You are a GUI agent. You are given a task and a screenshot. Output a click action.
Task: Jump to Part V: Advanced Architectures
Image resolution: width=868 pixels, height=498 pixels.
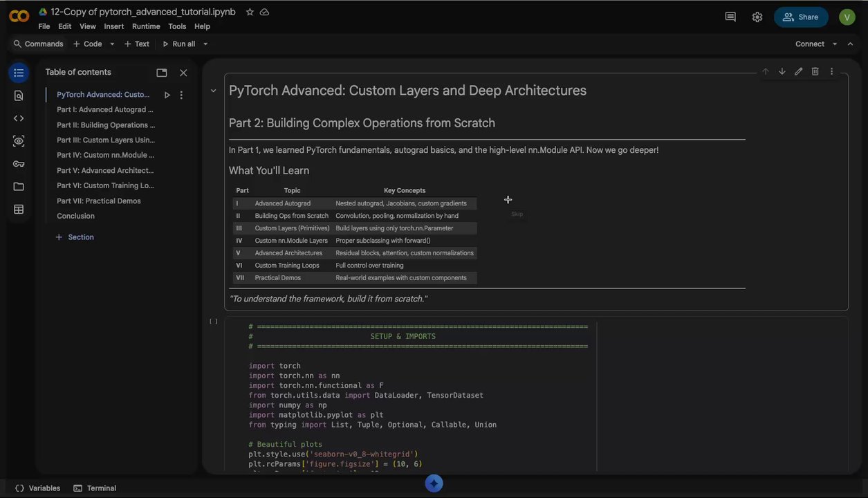(105, 171)
